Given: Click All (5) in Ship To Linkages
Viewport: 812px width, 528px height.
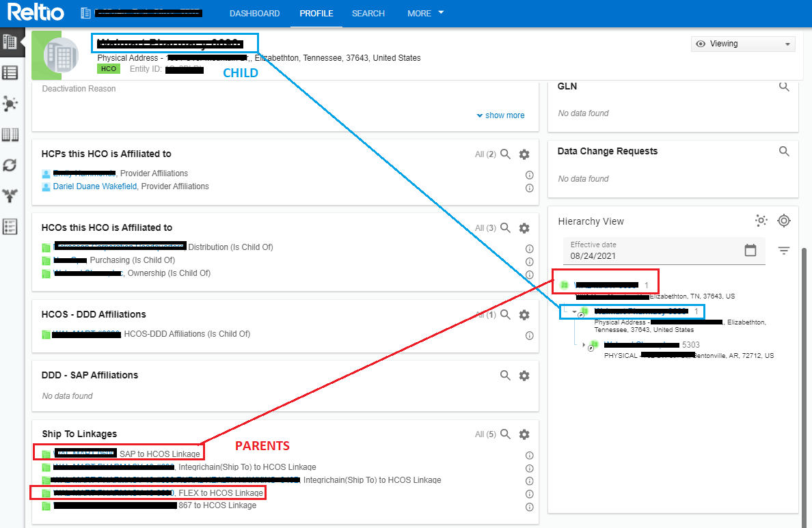Looking at the screenshot, I should pos(485,434).
